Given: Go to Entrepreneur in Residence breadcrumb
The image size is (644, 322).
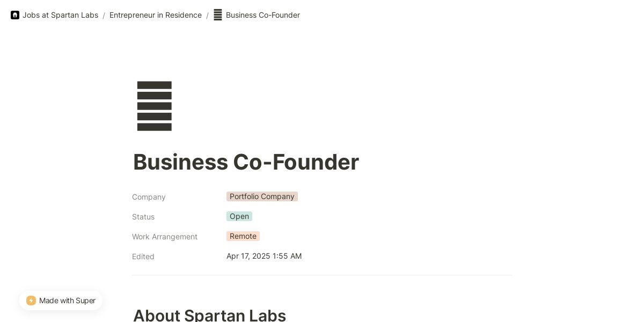Looking at the screenshot, I should pos(156,15).
